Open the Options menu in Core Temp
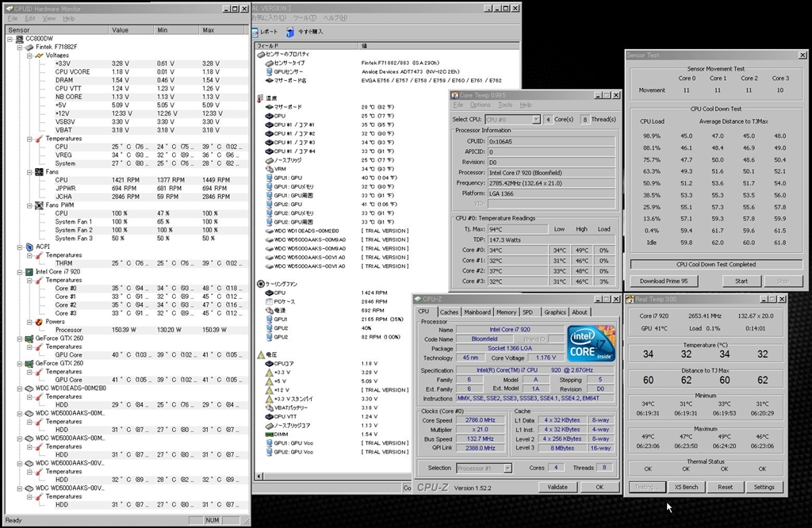This screenshot has height=528, width=812. click(480, 105)
